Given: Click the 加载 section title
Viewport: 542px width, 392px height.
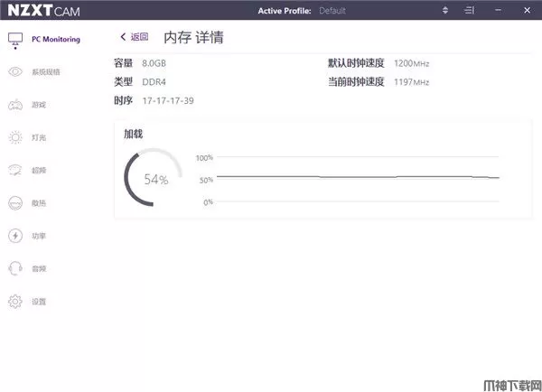Looking at the screenshot, I should tap(134, 134).
